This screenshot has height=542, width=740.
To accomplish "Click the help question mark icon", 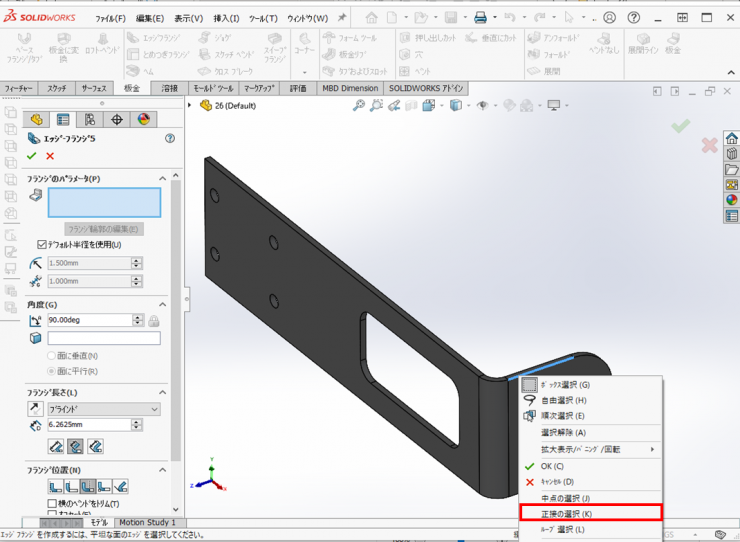I will 170,139.
